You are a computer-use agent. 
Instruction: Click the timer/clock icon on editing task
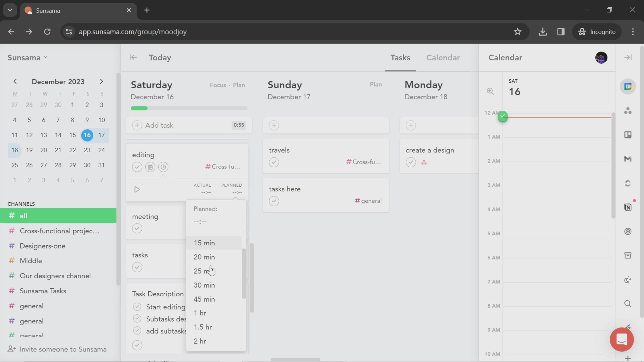pyautogui.click(x=164, y=167)
